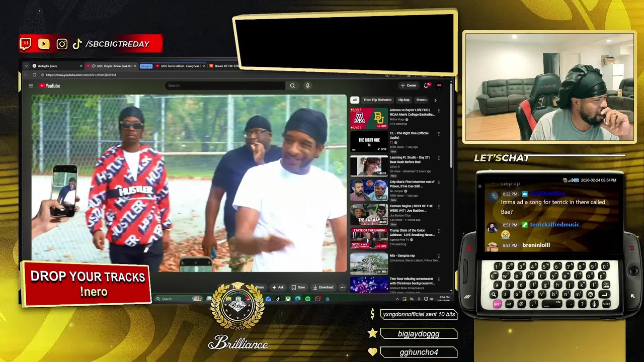Select the Freestyle filter chip

422,100
